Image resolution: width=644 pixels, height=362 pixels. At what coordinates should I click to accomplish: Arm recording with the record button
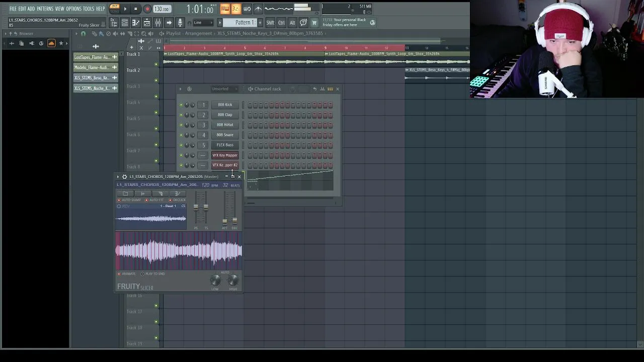point(147,9)
